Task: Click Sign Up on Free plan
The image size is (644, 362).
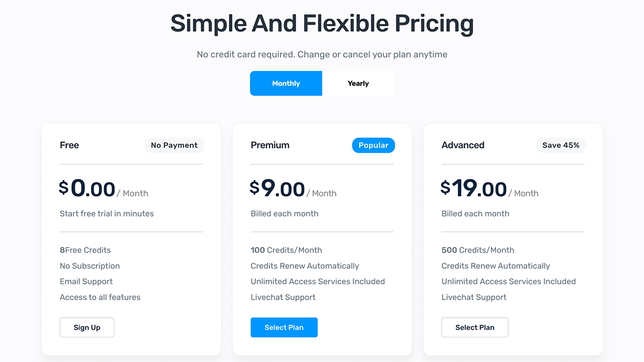Action: tap(87, 327)
